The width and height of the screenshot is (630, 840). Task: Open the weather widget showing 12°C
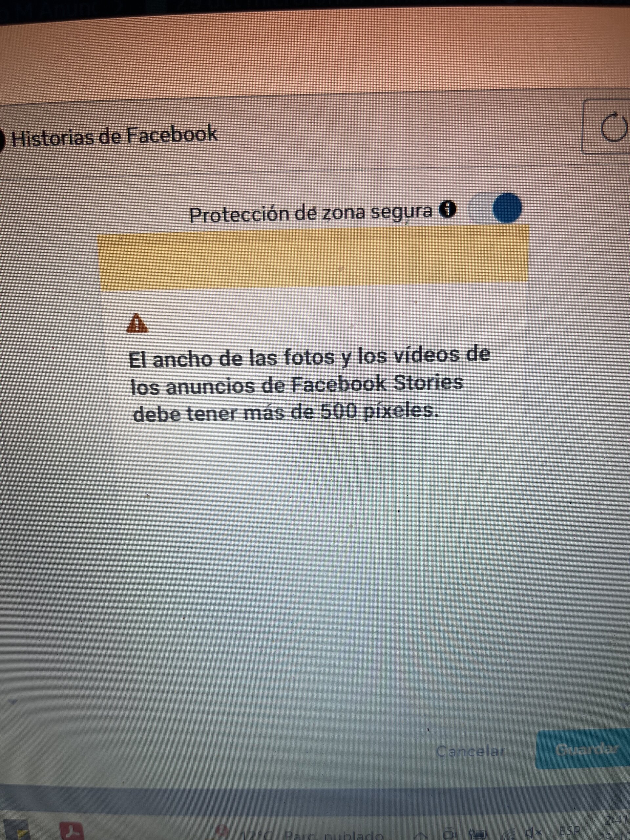(312, 835)
